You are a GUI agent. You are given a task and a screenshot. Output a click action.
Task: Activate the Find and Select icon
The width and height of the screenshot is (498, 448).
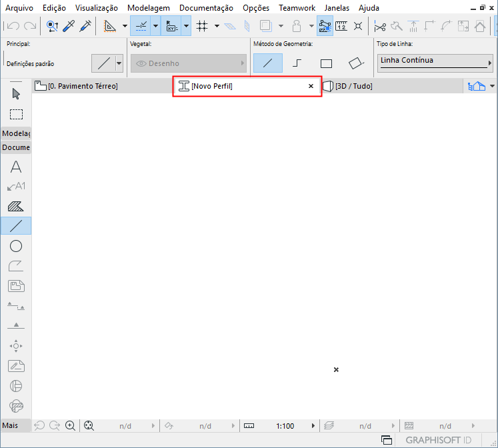tap(52, 26)
